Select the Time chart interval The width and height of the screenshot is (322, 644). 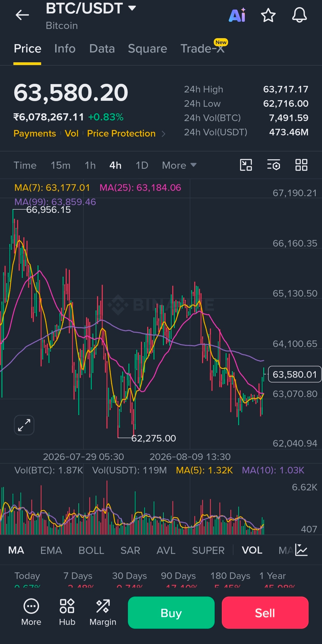25,165
